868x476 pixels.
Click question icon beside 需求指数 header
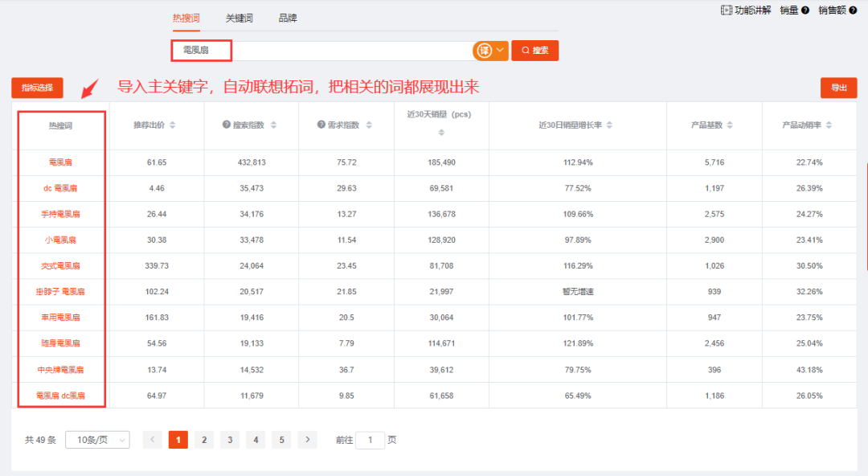pos(321,125)
